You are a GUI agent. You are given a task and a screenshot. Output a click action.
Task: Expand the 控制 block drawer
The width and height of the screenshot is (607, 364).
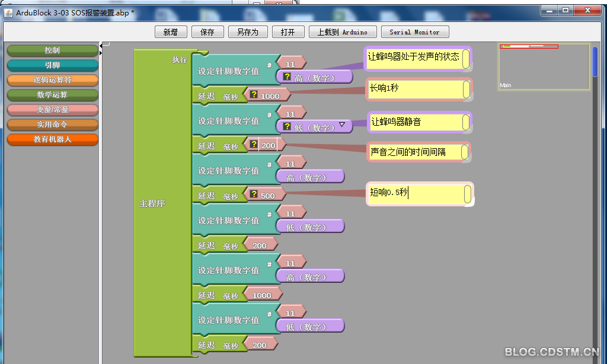pos(52,50)
